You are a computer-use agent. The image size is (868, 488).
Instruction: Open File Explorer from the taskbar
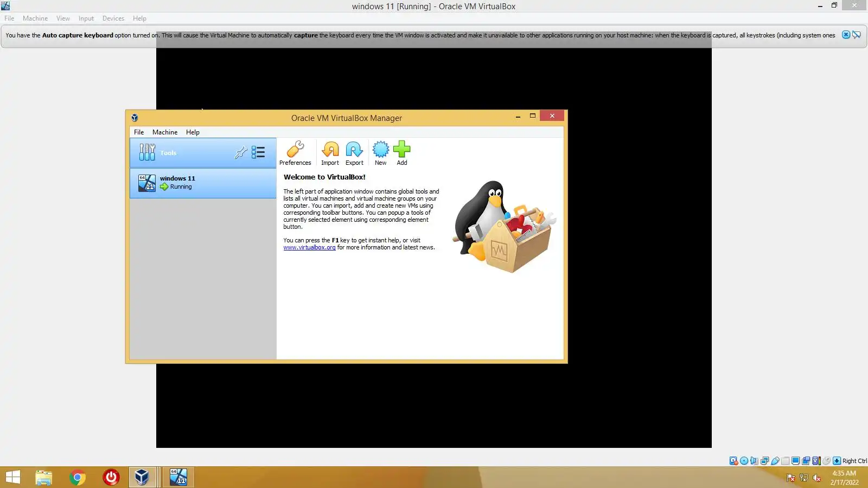(x=43, y=477)
